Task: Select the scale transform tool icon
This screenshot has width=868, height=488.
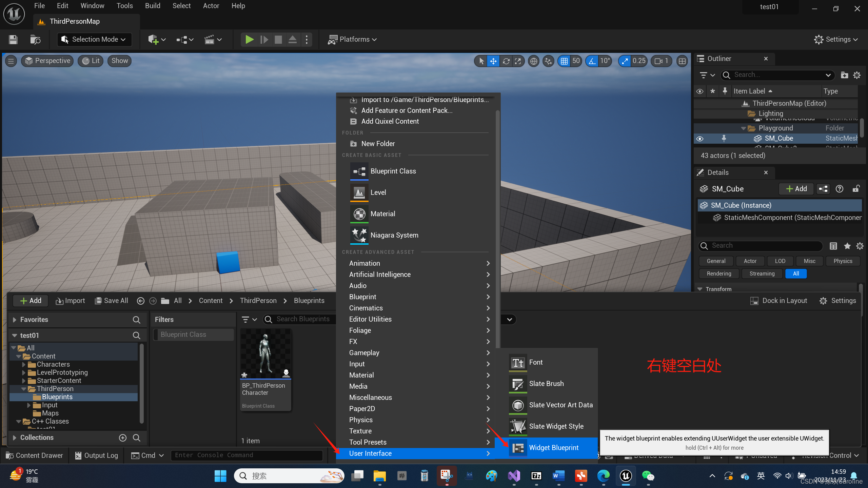Action: click(518, 61)
